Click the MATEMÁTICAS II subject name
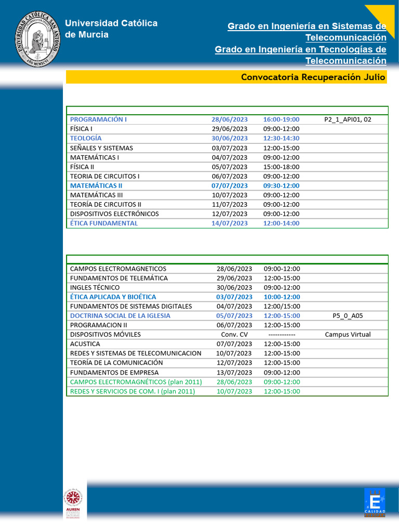Image resolution: width=399 pixels, height=532 pixels. [96, 185]
